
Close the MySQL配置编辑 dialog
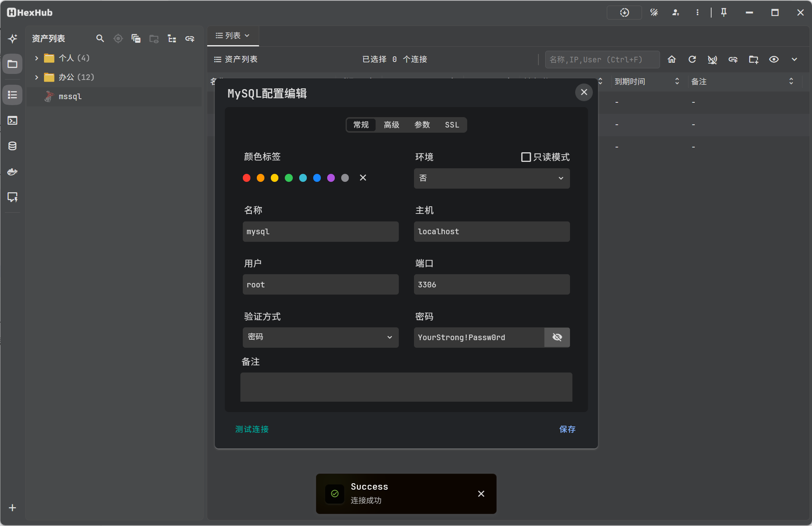click(x=584, y=92)
